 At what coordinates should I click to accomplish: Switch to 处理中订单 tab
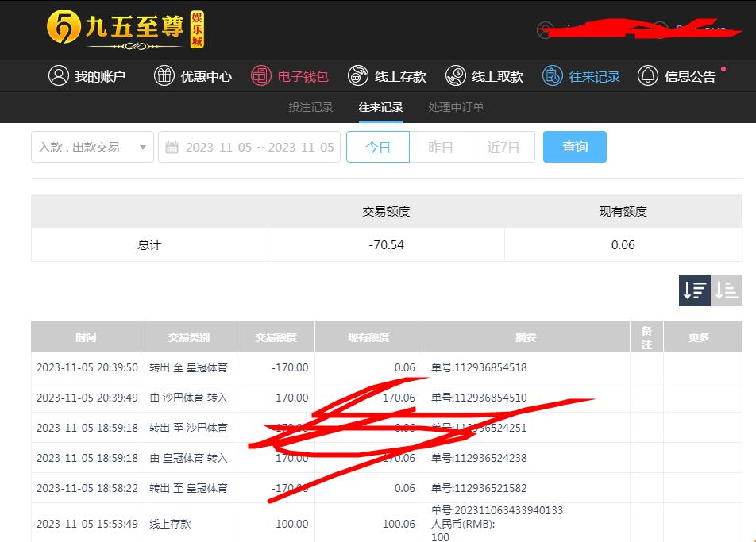(456, 107)
